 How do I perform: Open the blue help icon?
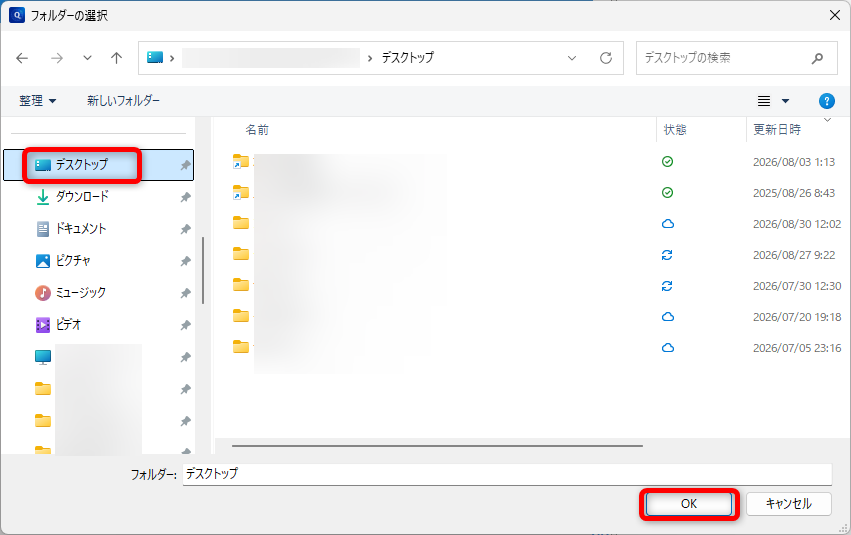(826, 101)
